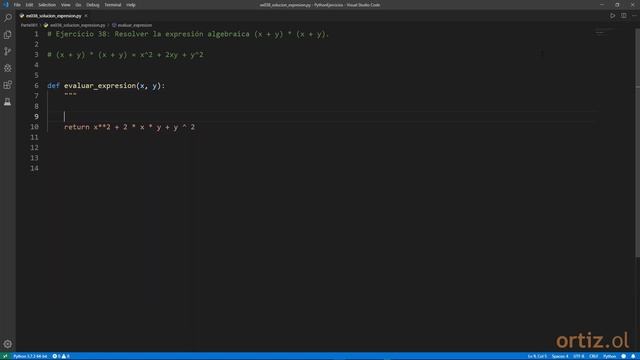Viewport: 640px width, 360px height.
Task: Open the Explorer view in the activity bar
Action: pos(8,35)
